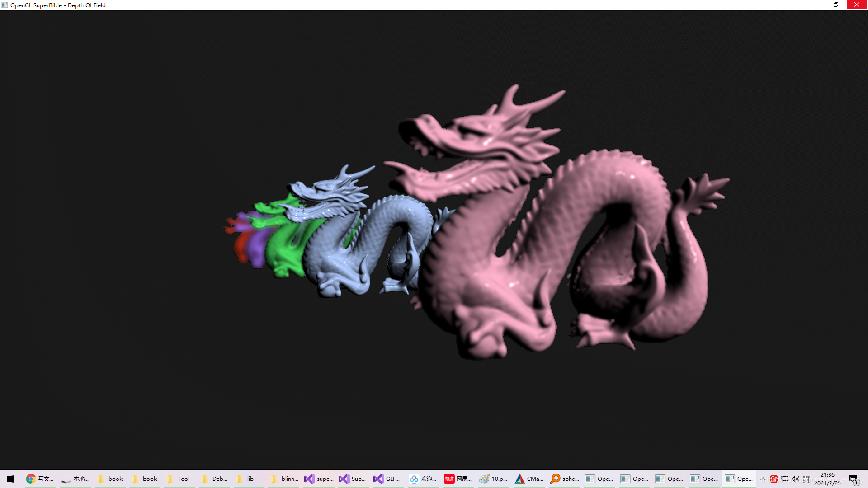Viewport: 868px width, 488px height.
Task: Open the notification action center
Action: pyautogui.click(x=853, y=479)
